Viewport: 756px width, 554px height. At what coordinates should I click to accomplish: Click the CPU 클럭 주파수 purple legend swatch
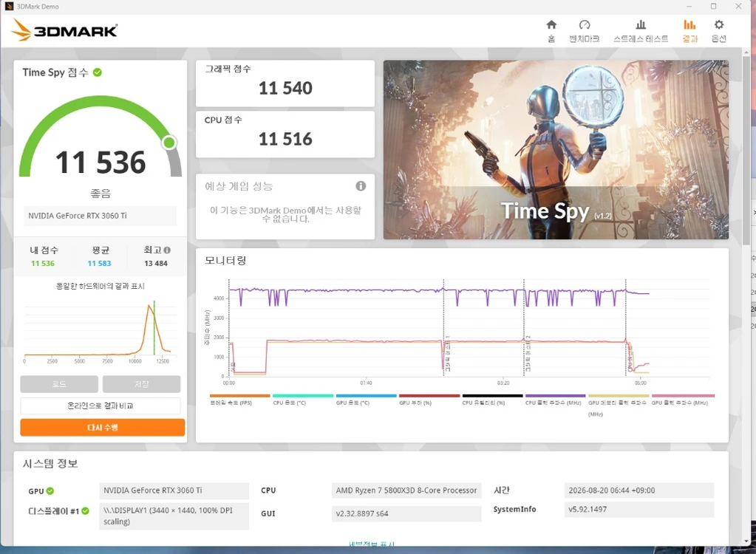pos(555,395)
